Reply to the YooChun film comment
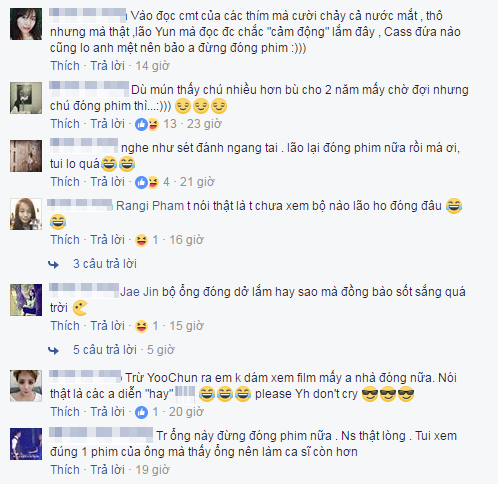This screenshot has height=484, width=498. [108, 412]
